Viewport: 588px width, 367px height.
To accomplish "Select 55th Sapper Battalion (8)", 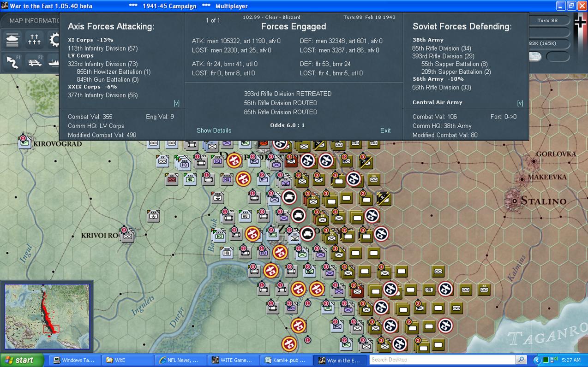I will click(x=454, y=64).
